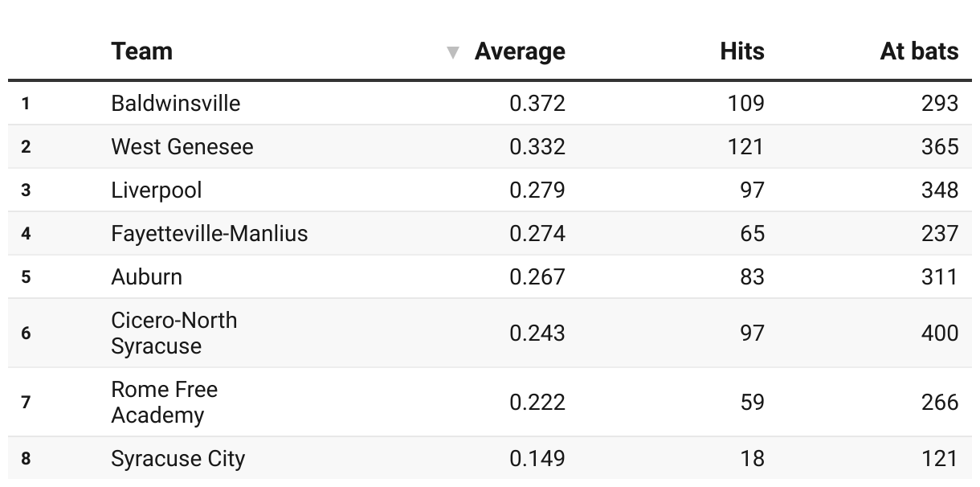980x487 pixels.
Task: Click Fayetteville-Manlius in the table
Action: pos(209,234)
